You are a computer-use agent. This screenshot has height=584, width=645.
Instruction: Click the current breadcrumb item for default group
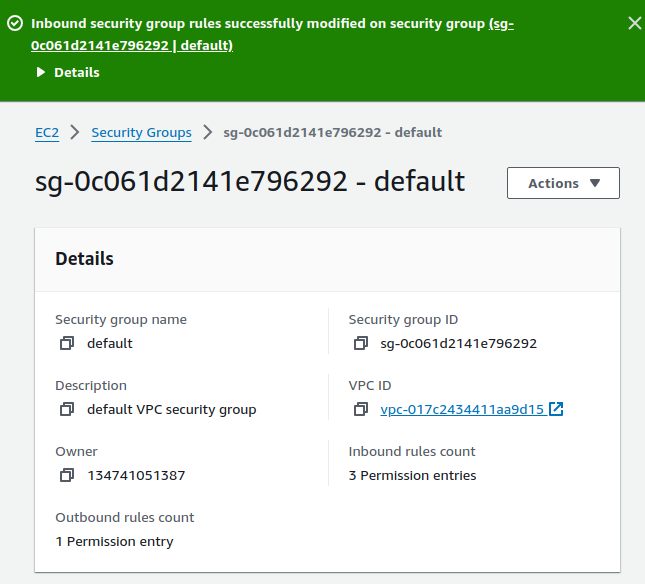[x=332, y=132]
